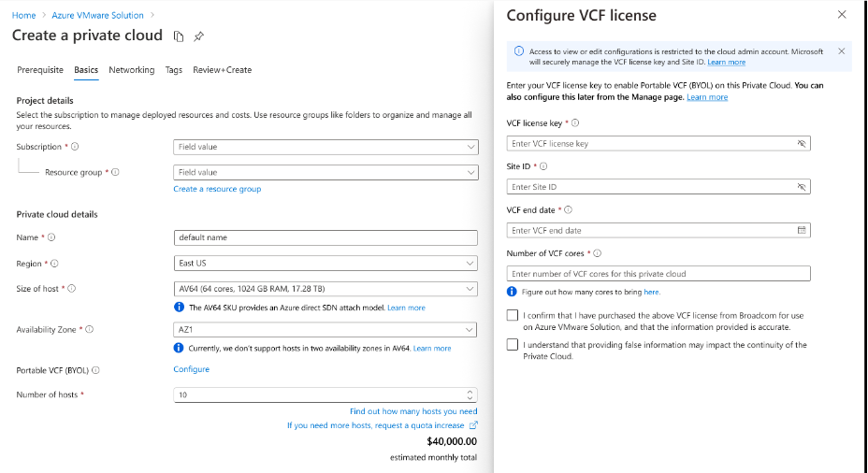868x473 pixels.
Task: Dismiss the cloud admin info banner
Action: (x=842, y=51)
